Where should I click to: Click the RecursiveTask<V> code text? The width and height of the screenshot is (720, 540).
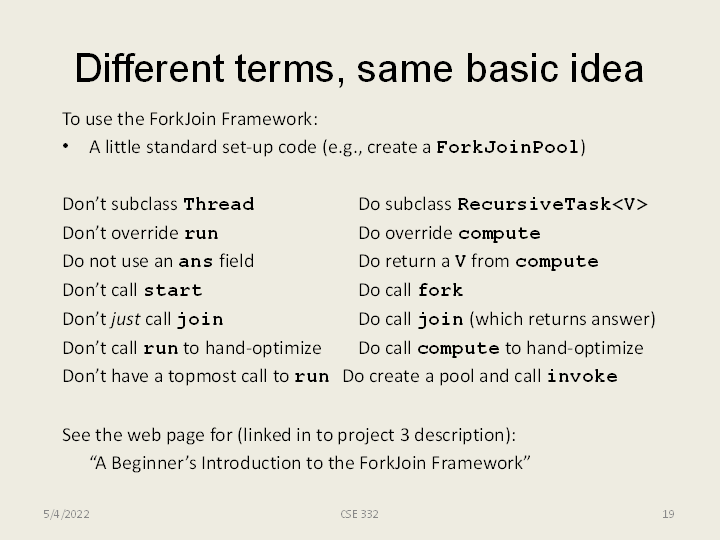coord(552,205)
